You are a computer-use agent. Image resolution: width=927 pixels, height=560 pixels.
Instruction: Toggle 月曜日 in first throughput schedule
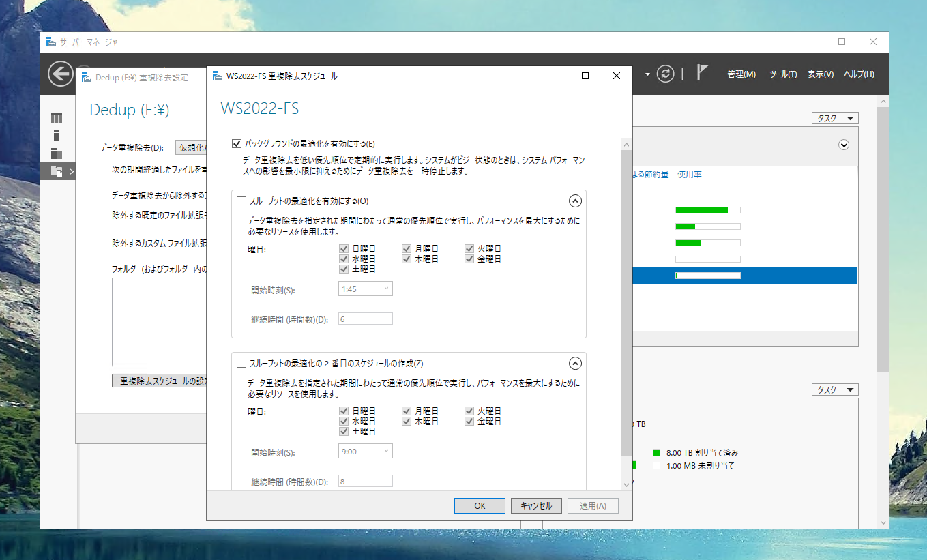point(407,249)
